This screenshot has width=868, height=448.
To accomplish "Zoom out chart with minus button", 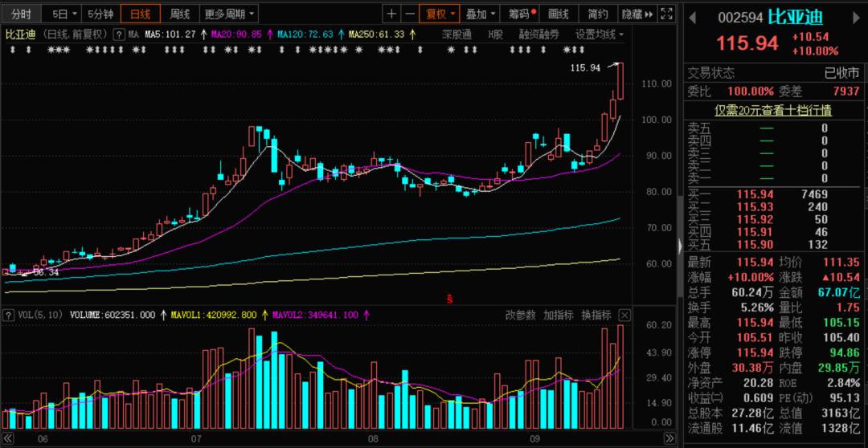I will point(410,14).
